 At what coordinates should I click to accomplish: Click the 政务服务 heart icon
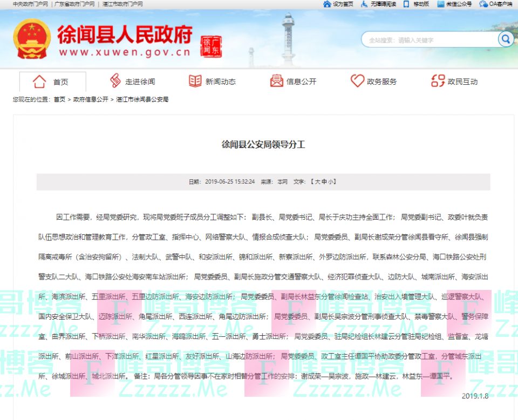coord(357,82)
